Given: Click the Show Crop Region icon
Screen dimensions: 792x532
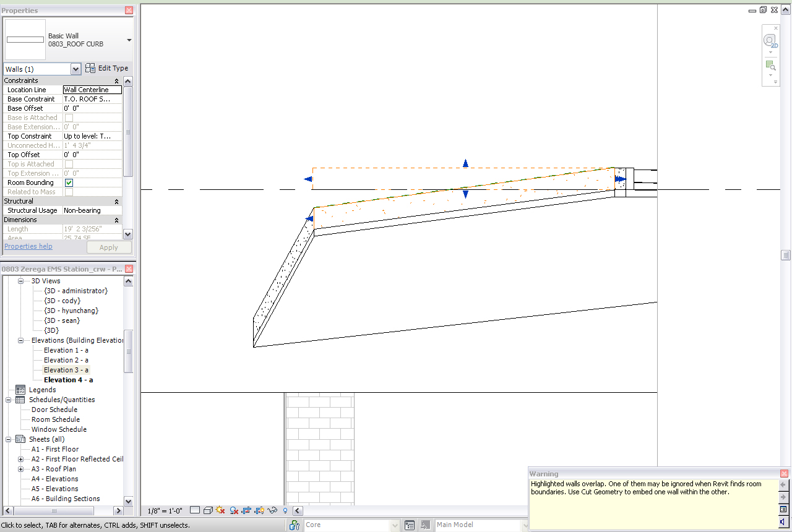Looking at the screenshot, I should [259, 510].
